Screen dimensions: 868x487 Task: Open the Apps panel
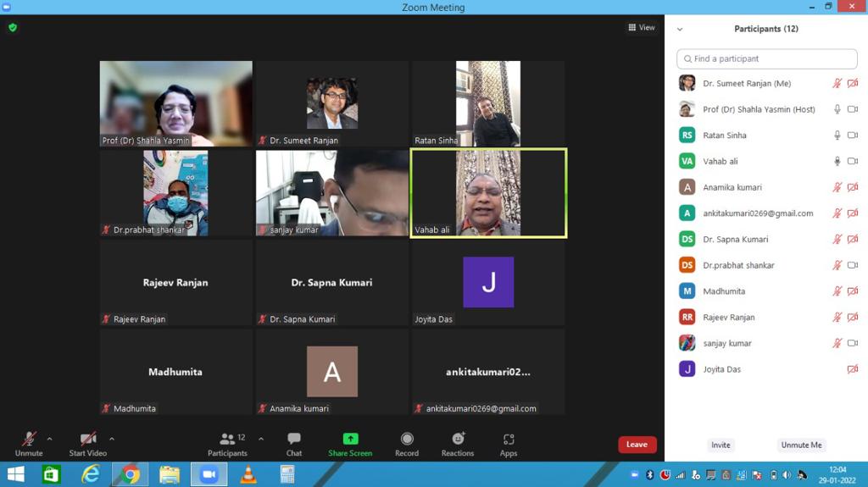point(509,443)
